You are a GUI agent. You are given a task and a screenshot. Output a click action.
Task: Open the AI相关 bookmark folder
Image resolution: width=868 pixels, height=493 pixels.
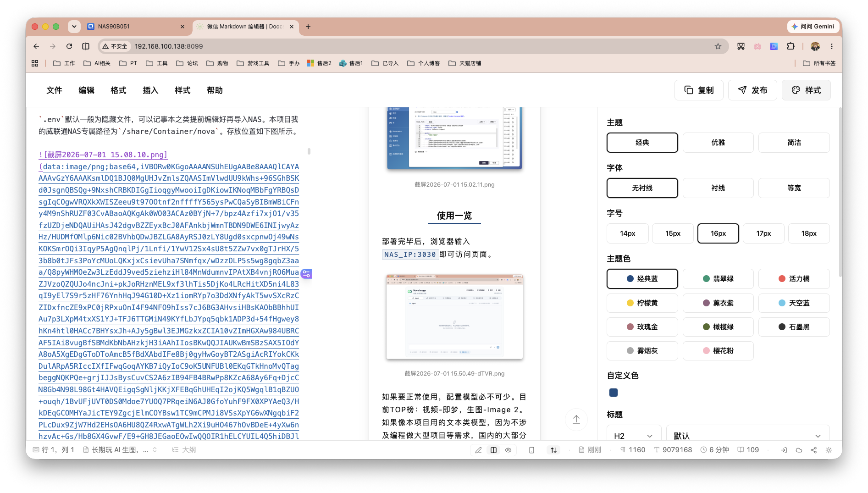pyautogui.click(x=97, y=63)
